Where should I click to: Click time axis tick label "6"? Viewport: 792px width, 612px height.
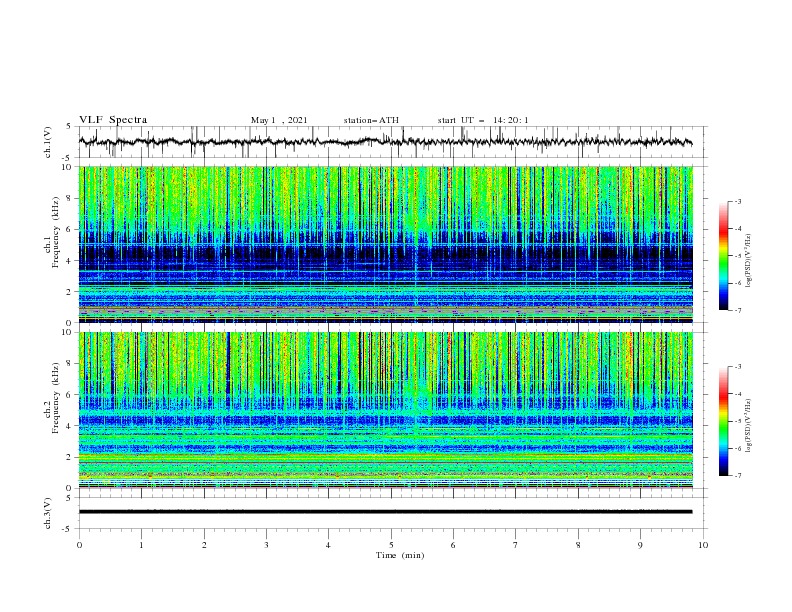(x=453, y=545)
